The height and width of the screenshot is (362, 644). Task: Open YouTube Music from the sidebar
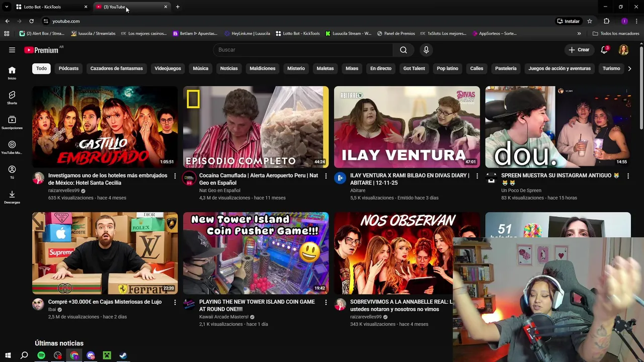(12, 147)
